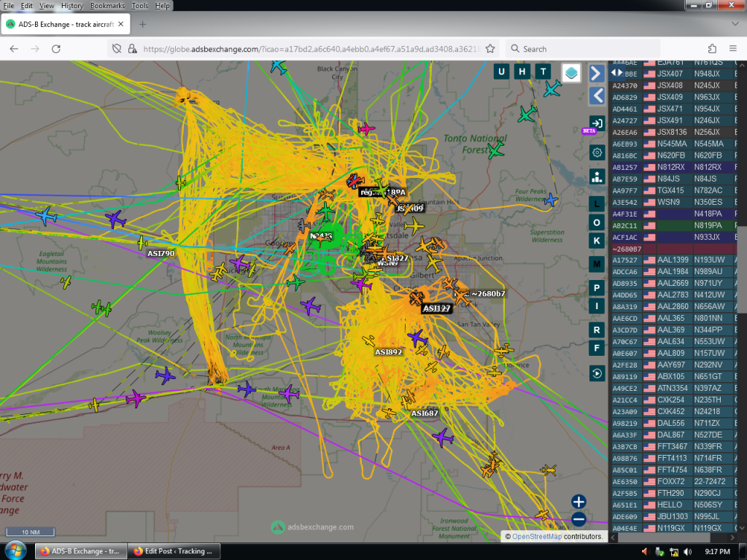Screen dimensions: 747x560
Task: Open the taskbar clock showing 9:17 PM
Action: tap(717, 551)
